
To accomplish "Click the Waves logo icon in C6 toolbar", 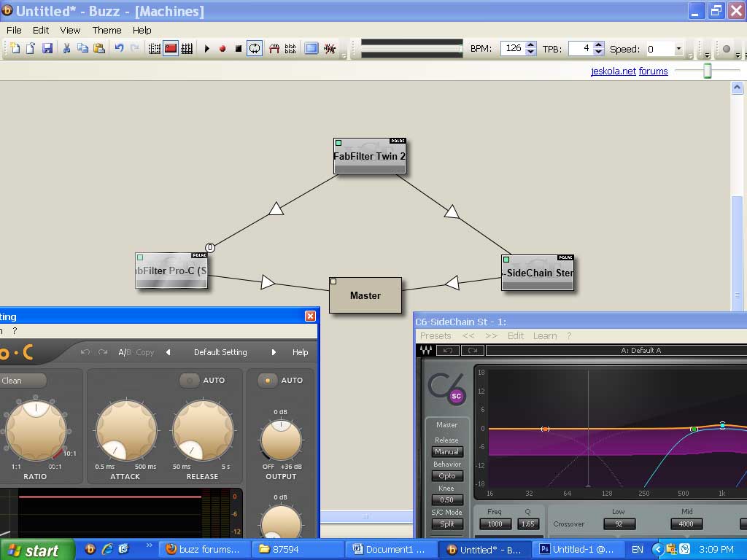I will [425, 351].
